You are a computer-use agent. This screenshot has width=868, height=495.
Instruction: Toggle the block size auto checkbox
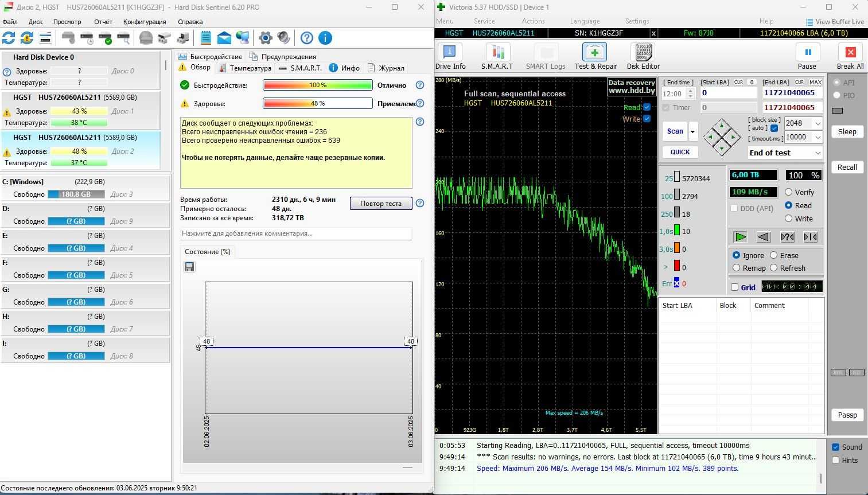click(x=774, y=128)
